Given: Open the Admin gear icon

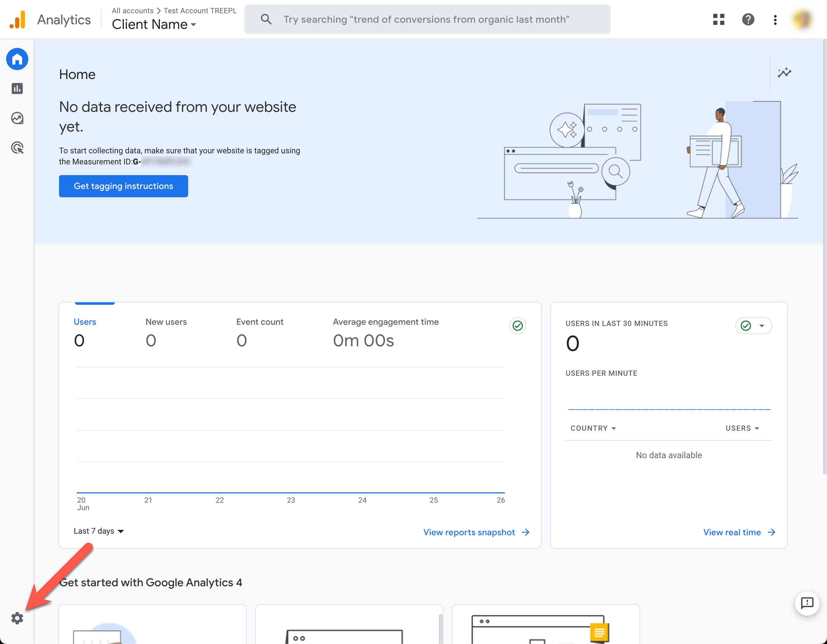Looking at the screenshot, I should [17, 618].
